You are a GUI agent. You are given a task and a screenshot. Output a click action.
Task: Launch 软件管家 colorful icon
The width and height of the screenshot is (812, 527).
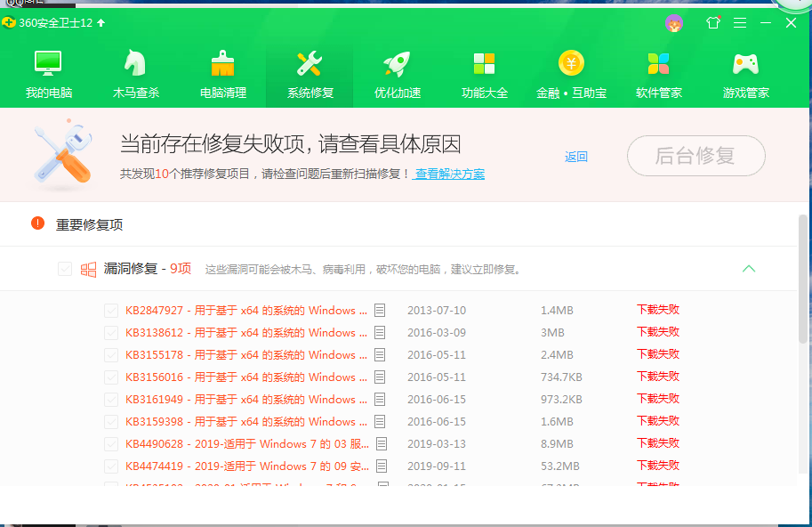(x=659, y=64)
